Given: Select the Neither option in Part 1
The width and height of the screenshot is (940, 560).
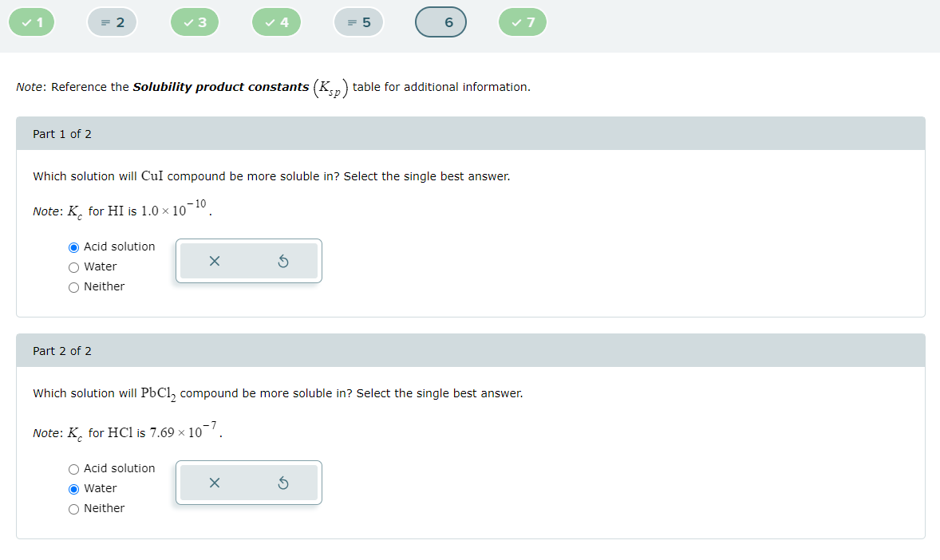Looking at the screenshot, I should coord(73,286).
